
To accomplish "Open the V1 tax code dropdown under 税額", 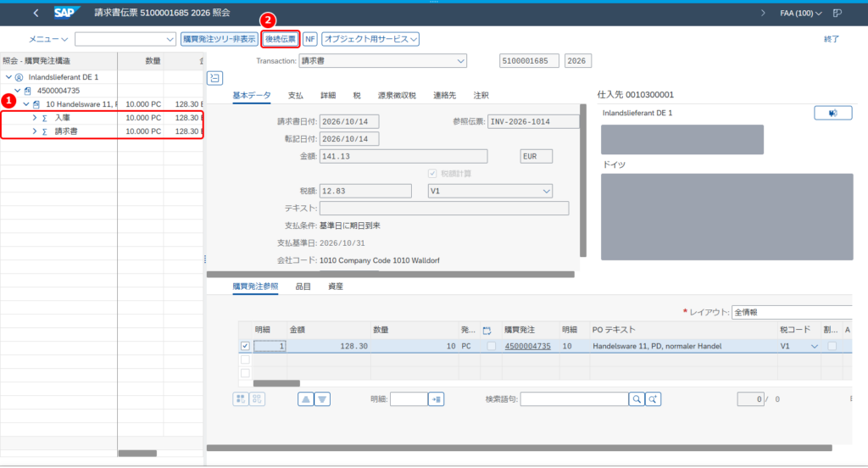I will coord(547,191).
